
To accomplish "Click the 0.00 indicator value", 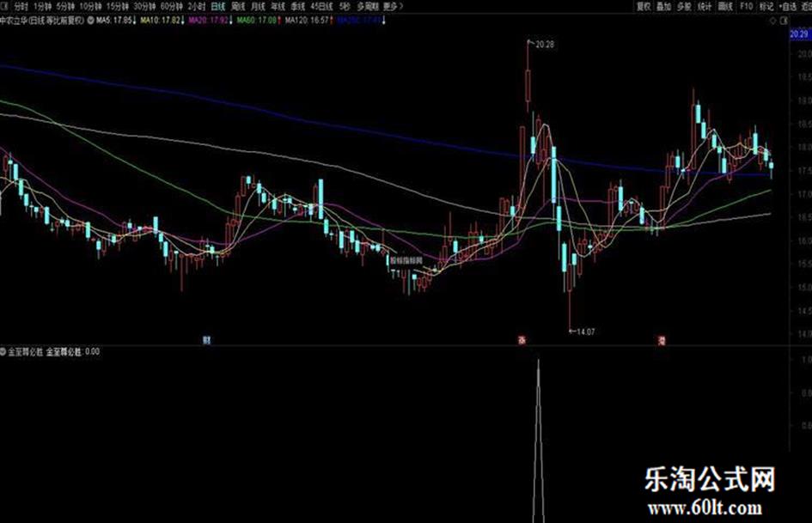I will pos(92,351).
